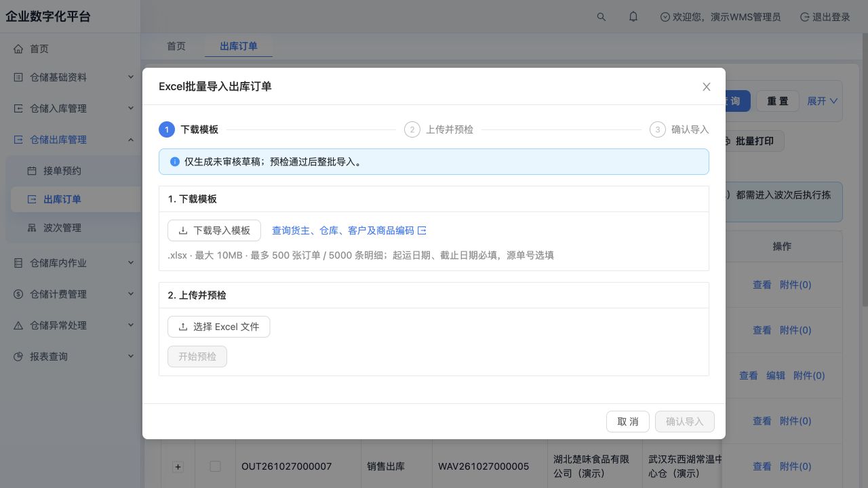868x488 pixels.
Task: Click the 接单预约 calendar icon
Action: [x=32, y=171]
